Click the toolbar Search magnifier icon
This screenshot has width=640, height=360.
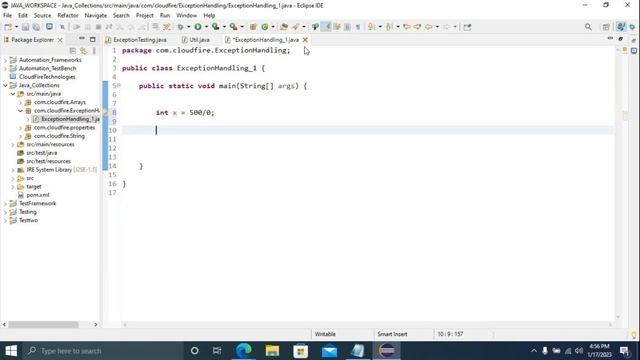[x=588, y=27]
